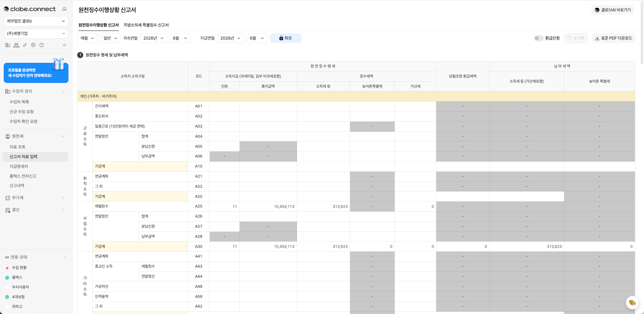Open 신규 수임 요청 menu item
Screen dimensions: 644x314
pos(35,111)
